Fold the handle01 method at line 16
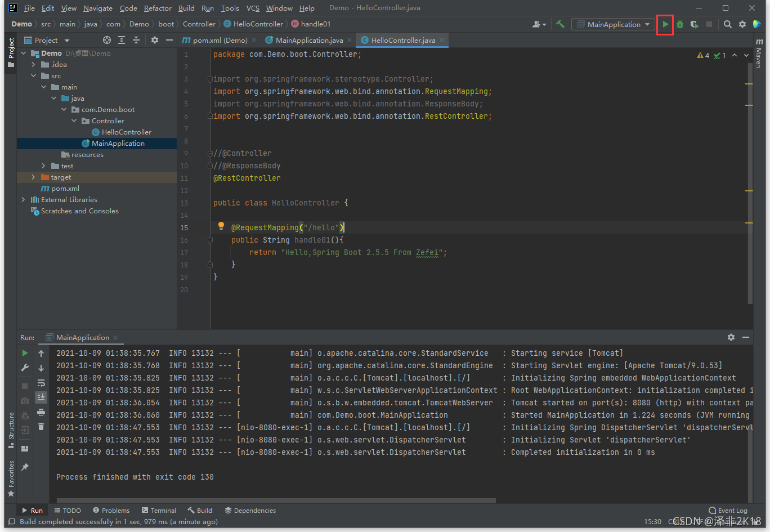Viewport: 770px width, 532px height. pos(210,240)
